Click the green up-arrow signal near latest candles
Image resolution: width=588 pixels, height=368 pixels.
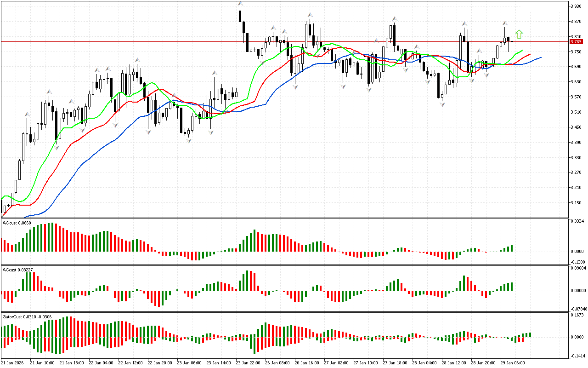(519, 34)
